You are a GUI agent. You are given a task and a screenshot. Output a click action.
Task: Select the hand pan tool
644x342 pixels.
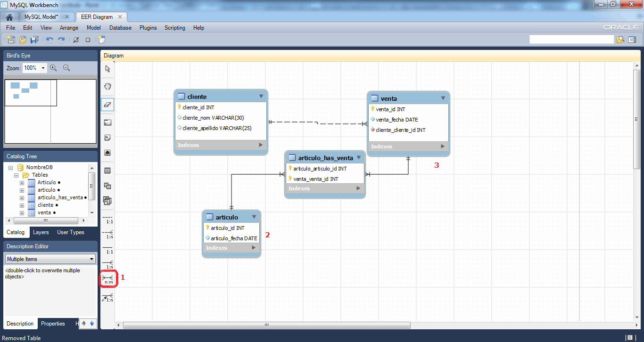click(107, 86)
